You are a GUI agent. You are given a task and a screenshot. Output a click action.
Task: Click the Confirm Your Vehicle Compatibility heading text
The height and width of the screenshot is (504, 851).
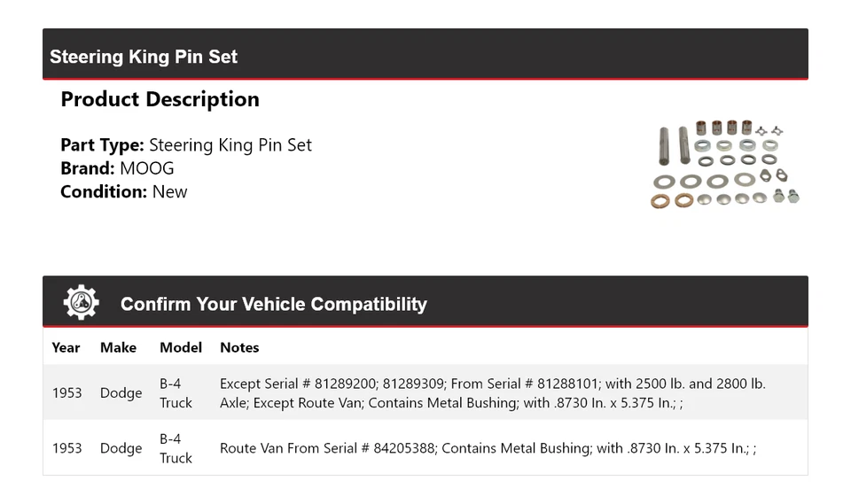pos(273,304)
